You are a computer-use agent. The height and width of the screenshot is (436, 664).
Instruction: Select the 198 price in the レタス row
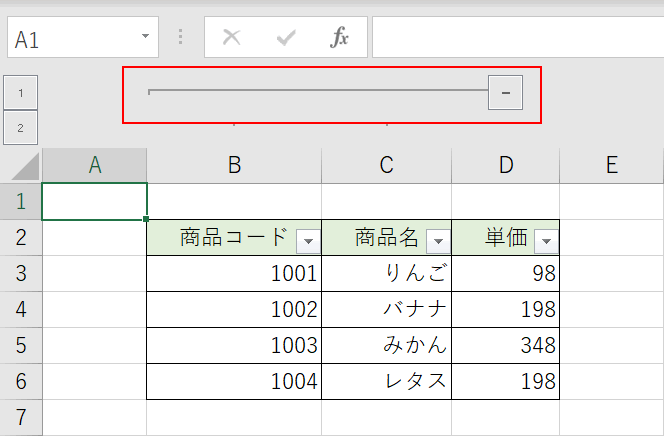pyautogui.click(x=506, y=381)
